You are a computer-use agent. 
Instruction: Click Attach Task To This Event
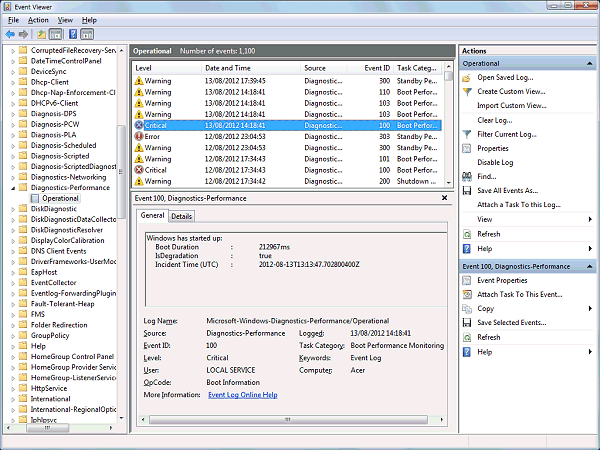(x=518, y=295)
